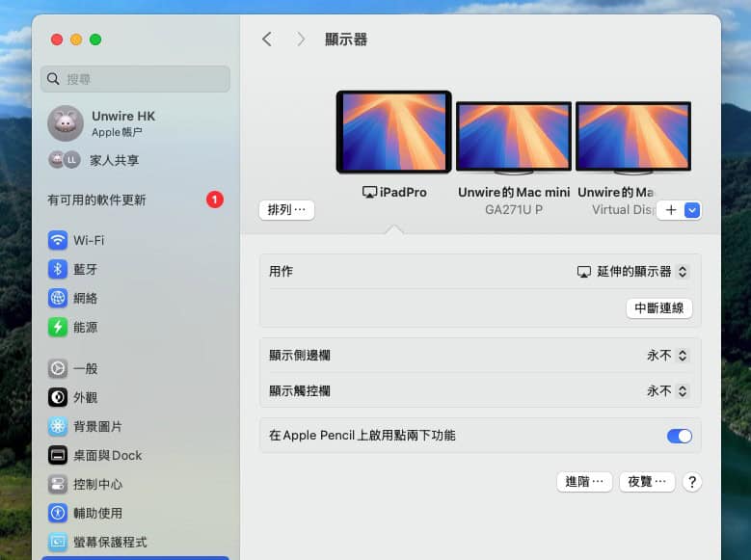Viewport: 751px width, 560px height.
Task: Open the 夜覽 Night Shift button
Action: pyautogui.click(x=647, y=481)
